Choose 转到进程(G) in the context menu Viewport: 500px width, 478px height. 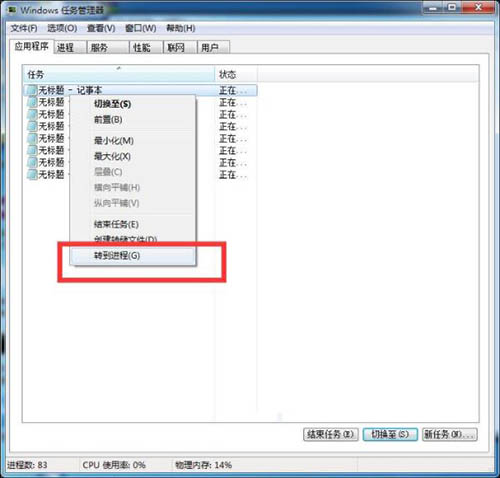coord(133,256)
